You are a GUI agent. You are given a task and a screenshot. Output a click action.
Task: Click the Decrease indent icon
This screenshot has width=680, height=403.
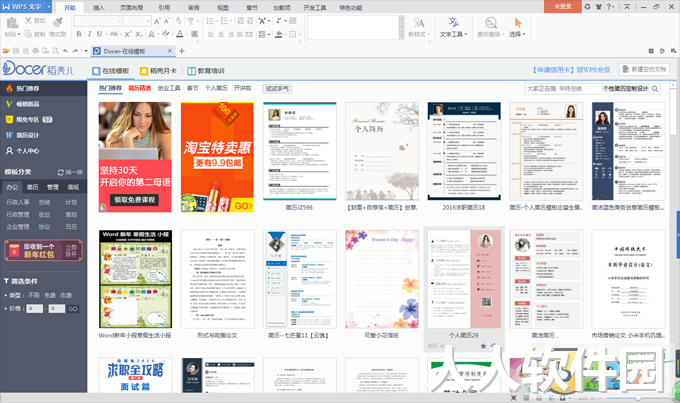click(240, 21)
